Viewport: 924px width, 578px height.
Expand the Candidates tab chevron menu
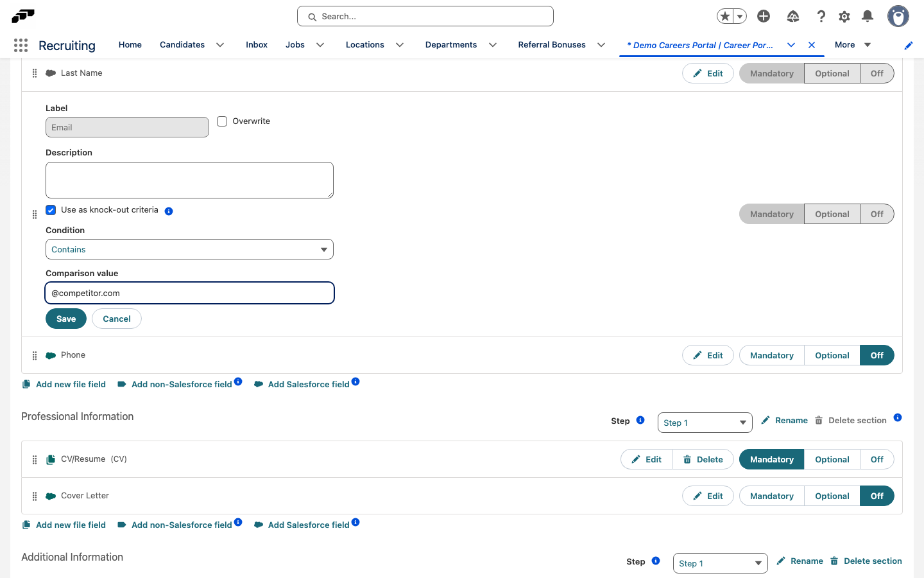click(220, 45)
